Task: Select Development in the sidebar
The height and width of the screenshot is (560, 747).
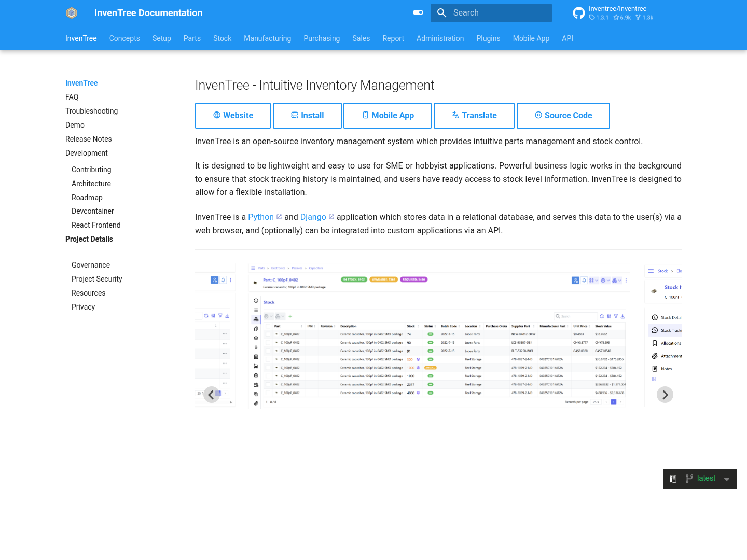Action: tap(87, 153)
